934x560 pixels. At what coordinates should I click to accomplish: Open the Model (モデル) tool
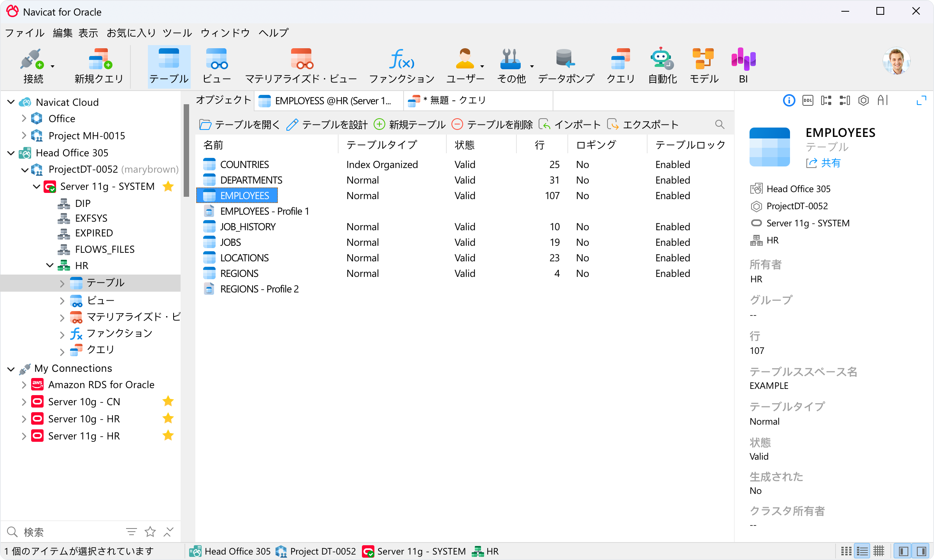[x=704, y=66]
